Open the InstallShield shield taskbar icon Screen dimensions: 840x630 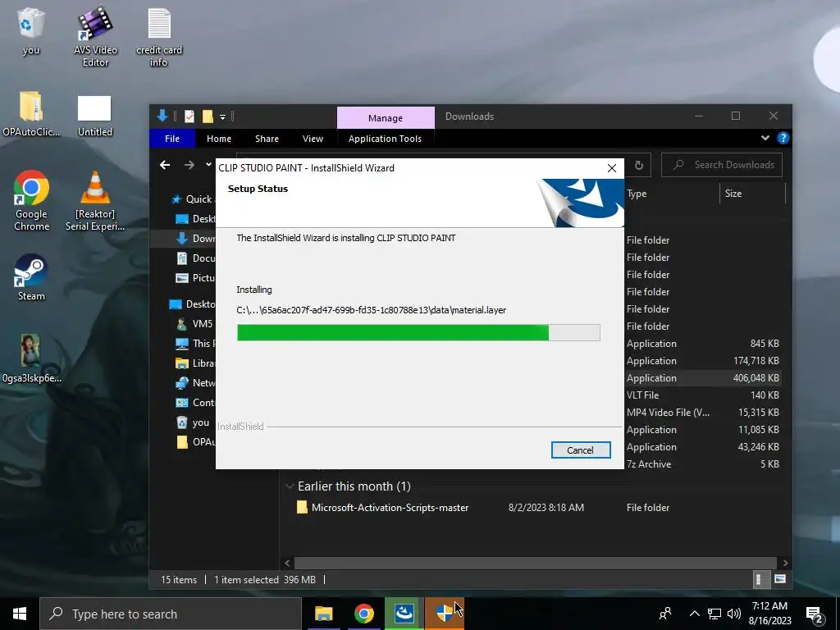tap(444, 614)
